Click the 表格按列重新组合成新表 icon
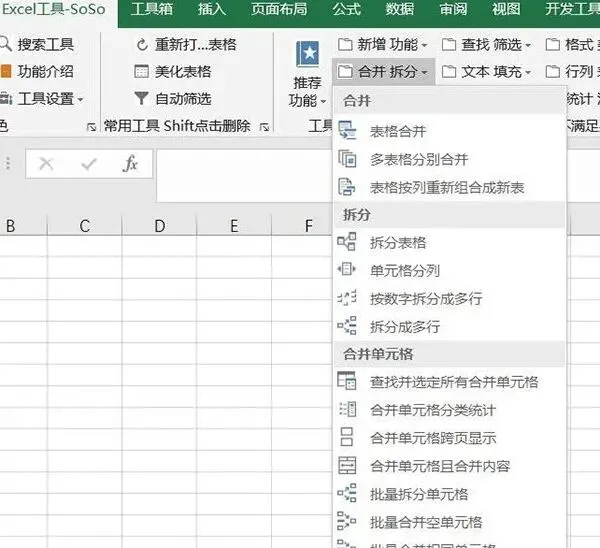The width and height of the screenshot is (600, 548). 347,187
